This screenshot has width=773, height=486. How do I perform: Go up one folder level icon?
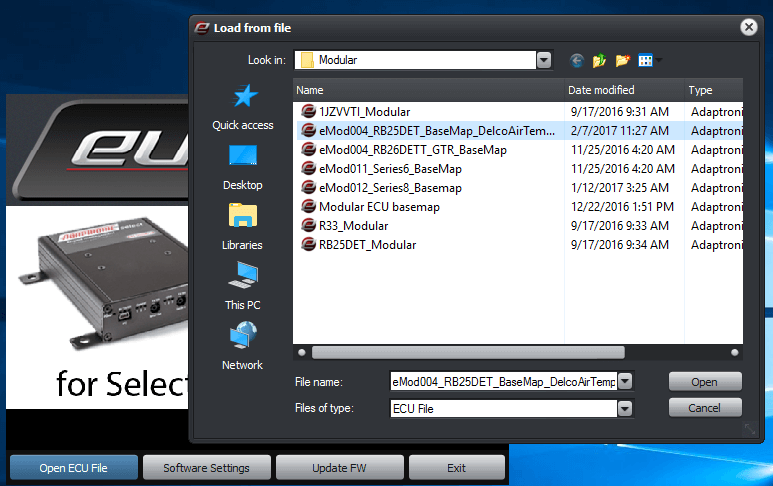click(599, 61)
